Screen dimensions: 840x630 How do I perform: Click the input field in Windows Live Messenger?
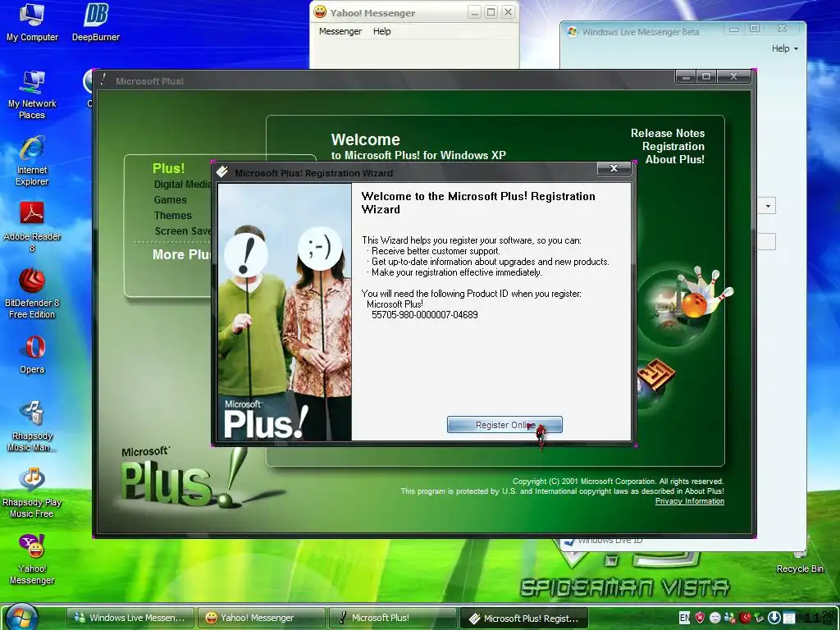tap(767, 241)
